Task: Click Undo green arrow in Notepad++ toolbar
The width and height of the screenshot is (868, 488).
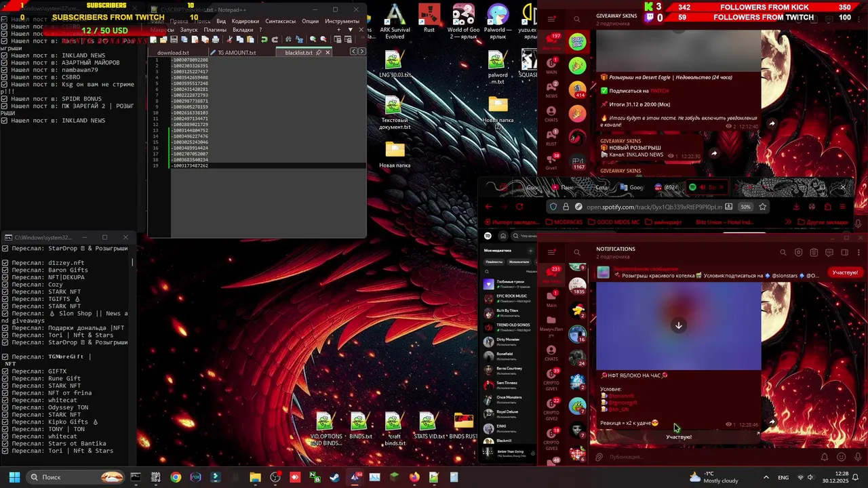Action: pos(264,39)
